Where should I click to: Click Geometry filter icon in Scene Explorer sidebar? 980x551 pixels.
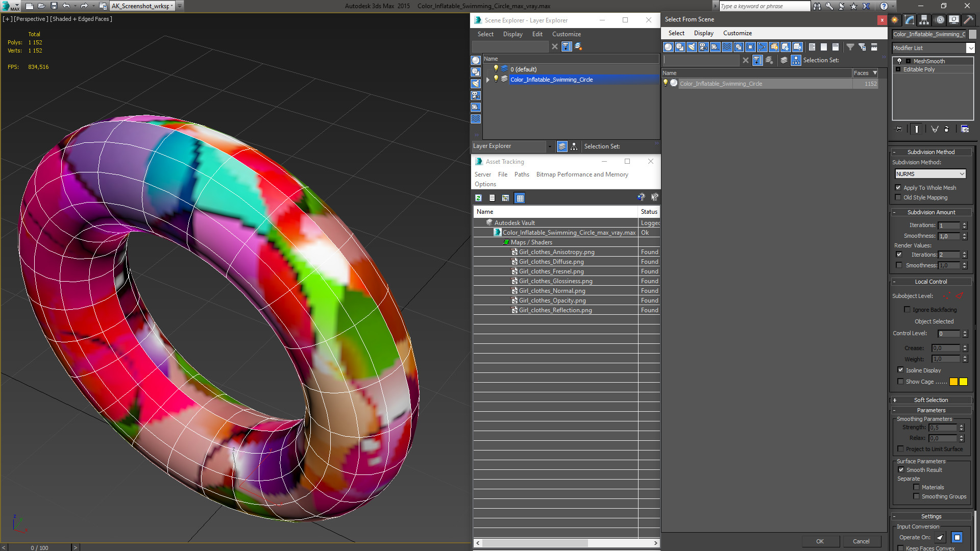(476, 60)
